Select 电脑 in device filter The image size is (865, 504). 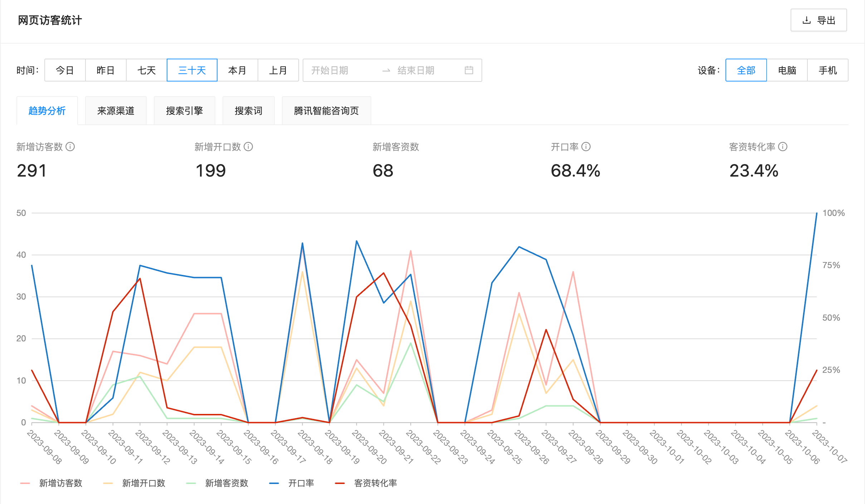(x=787, y=70)
